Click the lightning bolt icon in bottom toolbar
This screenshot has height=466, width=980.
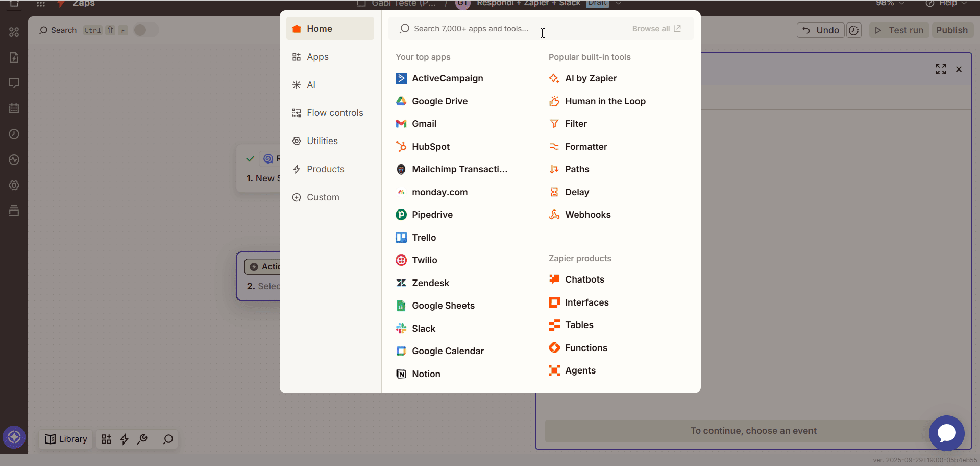124,439
